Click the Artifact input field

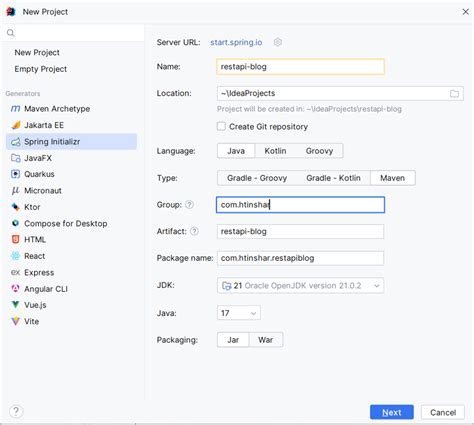(x=300, y=231)
